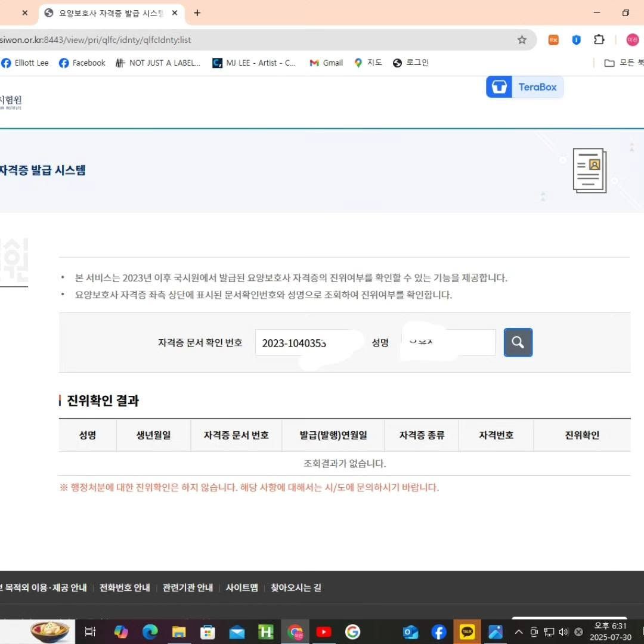Open the NOT JUST A LABEL bookmark
Image resolution: width=644 pixels, height=644 pixels.
(x=158, y=63)
